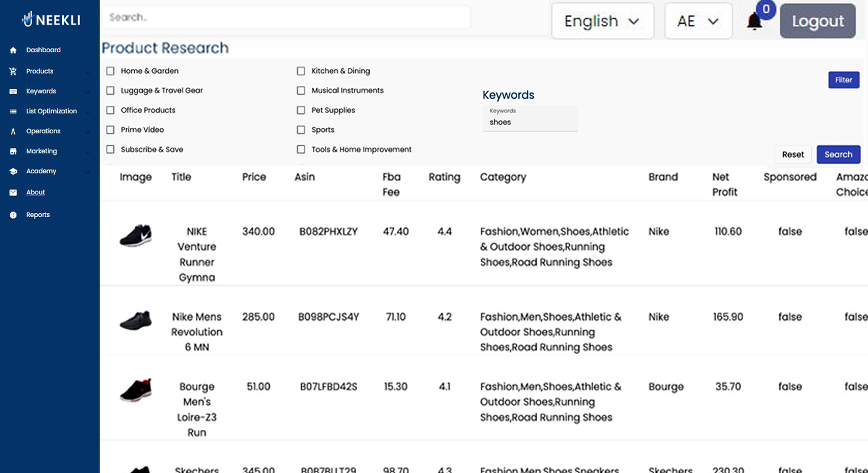Click the Category column header
Screen dimensions: 868x473
tap(503, 177)
